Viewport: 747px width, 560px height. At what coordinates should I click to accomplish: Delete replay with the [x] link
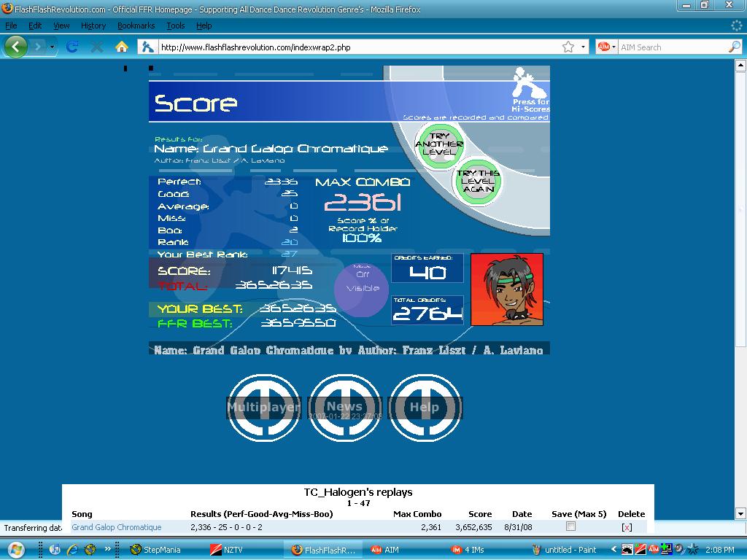(627, 527)
